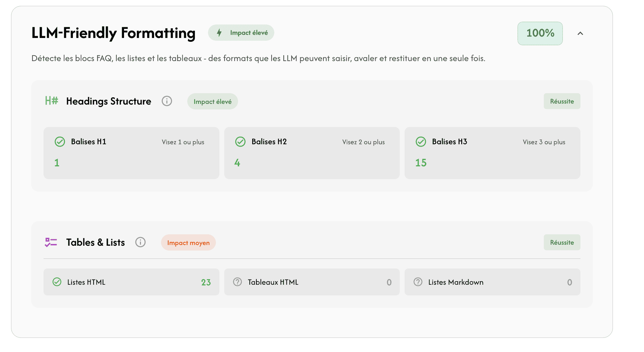Click the LLM-Friendly Formatting title

click(x=113, y=33)
